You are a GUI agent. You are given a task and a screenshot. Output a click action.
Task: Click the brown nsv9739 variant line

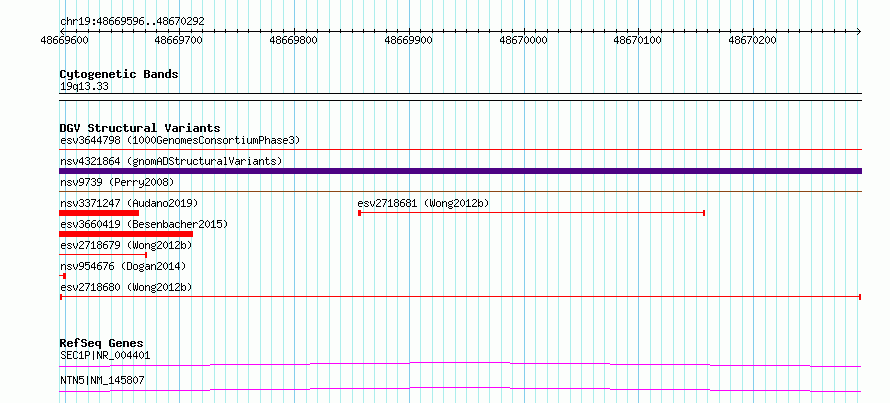460,191
